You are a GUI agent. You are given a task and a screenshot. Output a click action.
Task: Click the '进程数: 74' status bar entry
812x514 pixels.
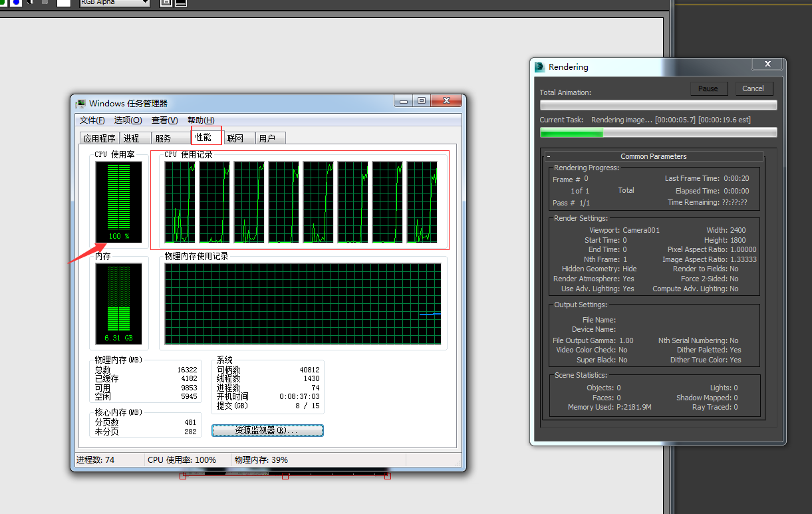[96, 459]
